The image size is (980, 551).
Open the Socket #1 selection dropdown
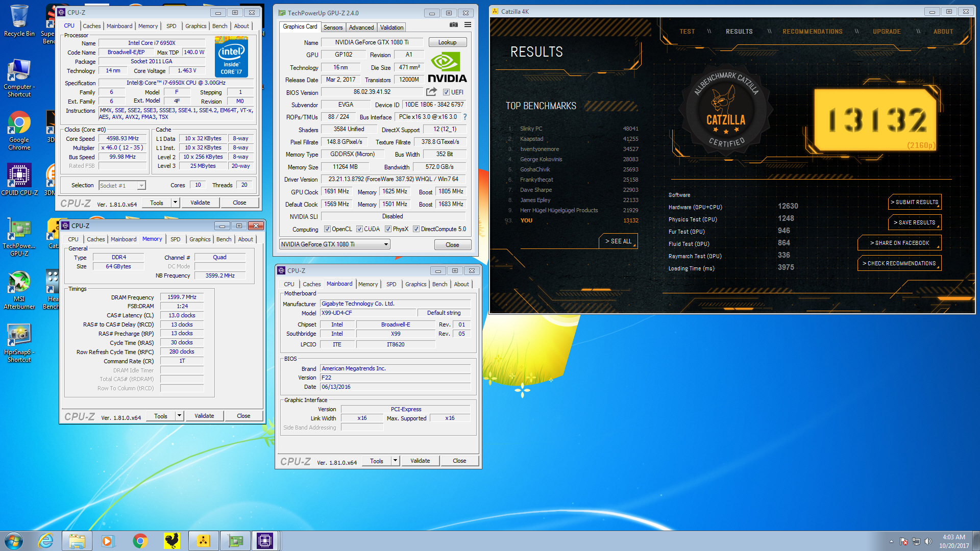click(x=122, y=186)
